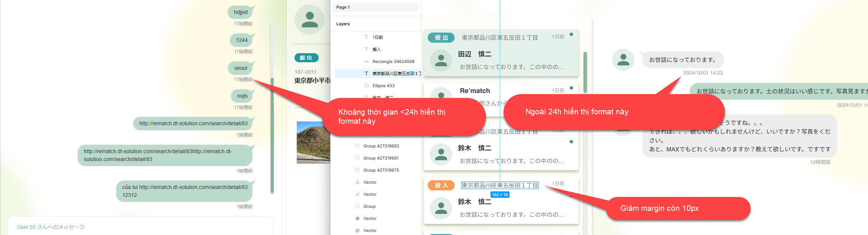This screenshot has height=235, width=868.
Task: Focus the User 53 さんへのメッセージ input field
Action: (140, 227)
